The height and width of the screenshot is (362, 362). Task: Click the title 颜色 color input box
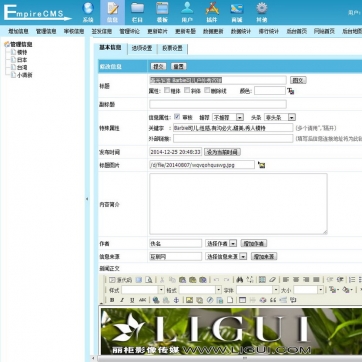coord(270,91)
